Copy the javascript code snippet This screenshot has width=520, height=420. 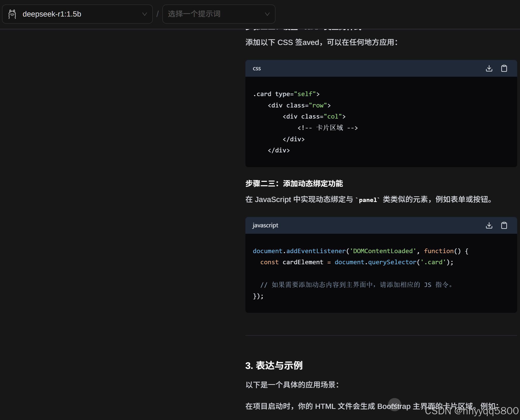click(x=504, y=225)
